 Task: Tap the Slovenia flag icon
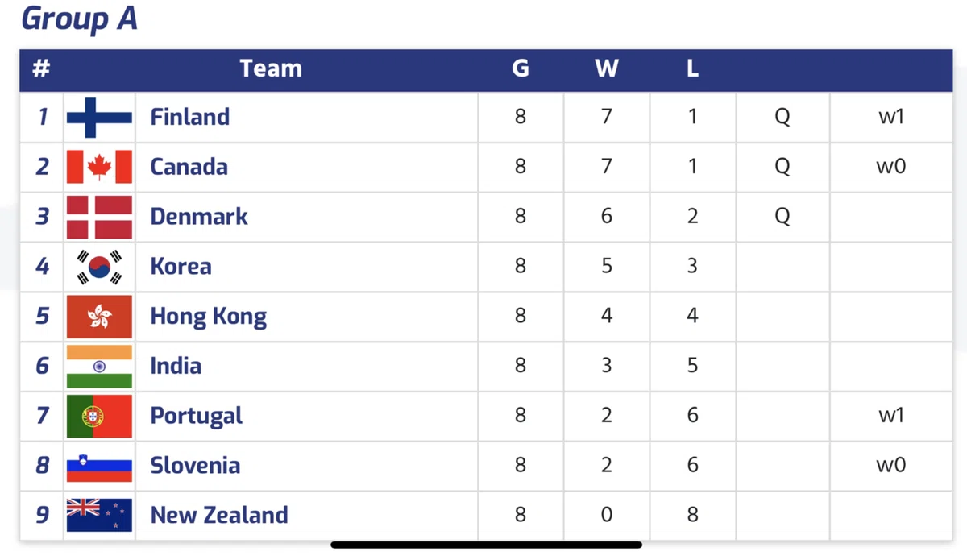pos(99,467)
